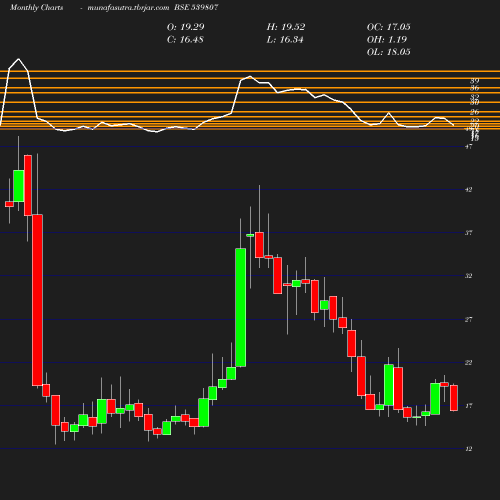Screen dimensions: 500x500
Task: Click the price axis label 37
Action: point(468,233)
